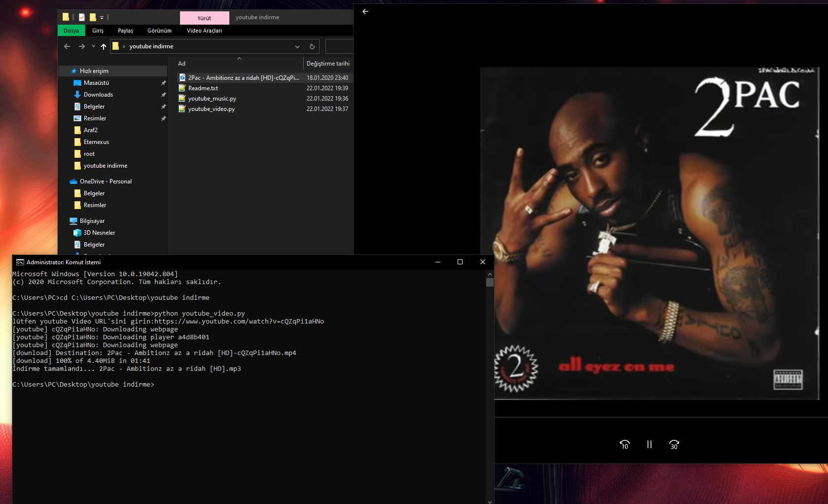This screenshot has height=504, width=828.
Task: Open the Araf2 folder in sidebar
Action: [x=91, y=130]
